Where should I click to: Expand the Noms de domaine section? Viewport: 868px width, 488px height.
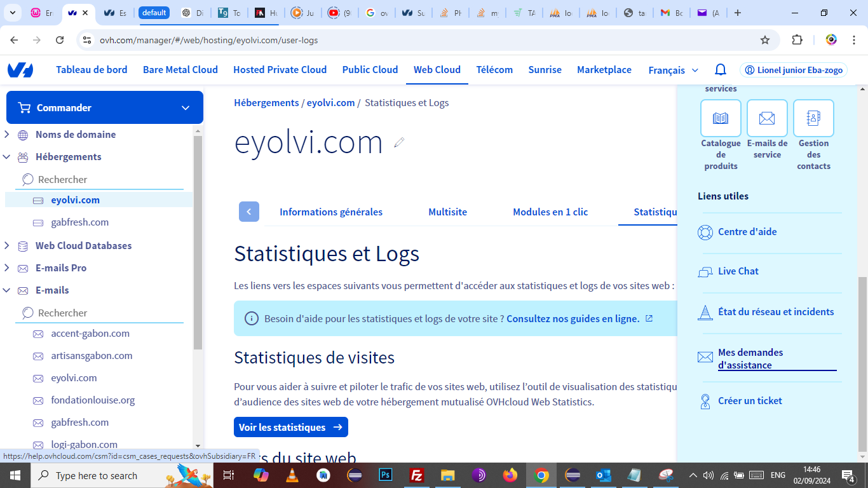pos(7,135)
